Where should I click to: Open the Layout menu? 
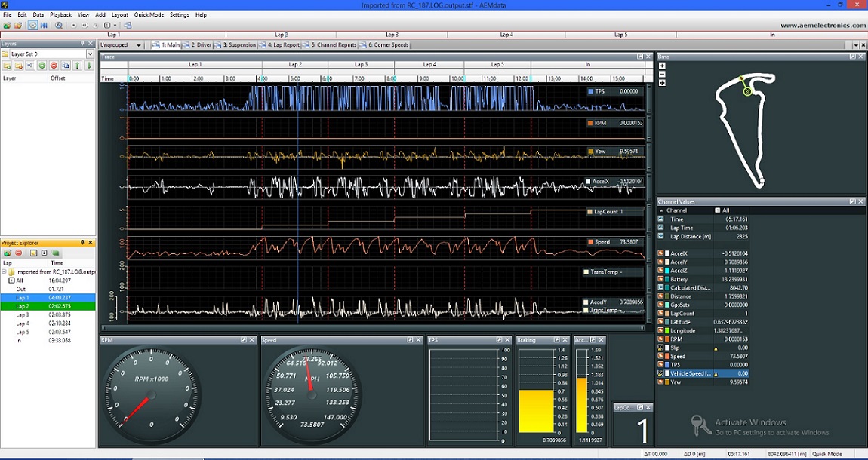point(119,15)
